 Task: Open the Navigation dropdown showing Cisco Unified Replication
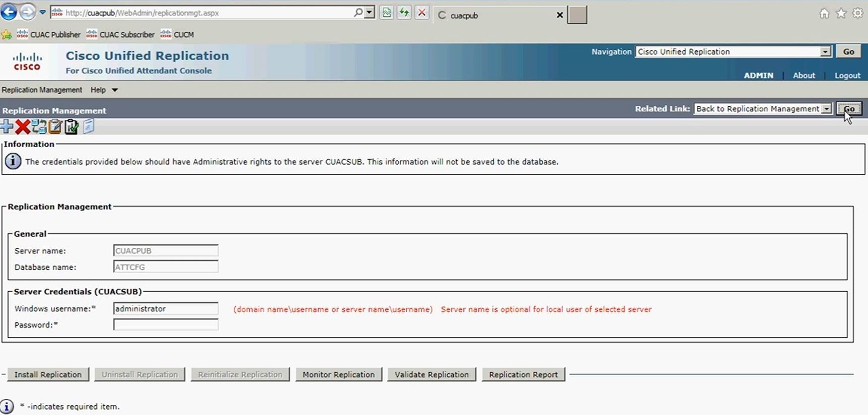pyautogui.click(x=733, y=52)
